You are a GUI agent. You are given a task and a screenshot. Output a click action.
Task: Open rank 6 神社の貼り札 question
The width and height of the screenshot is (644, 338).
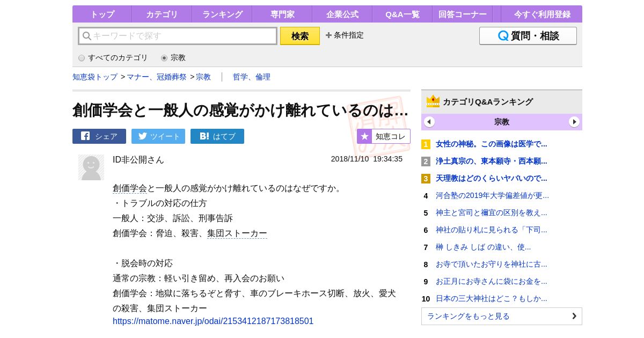tap(492, 230)
